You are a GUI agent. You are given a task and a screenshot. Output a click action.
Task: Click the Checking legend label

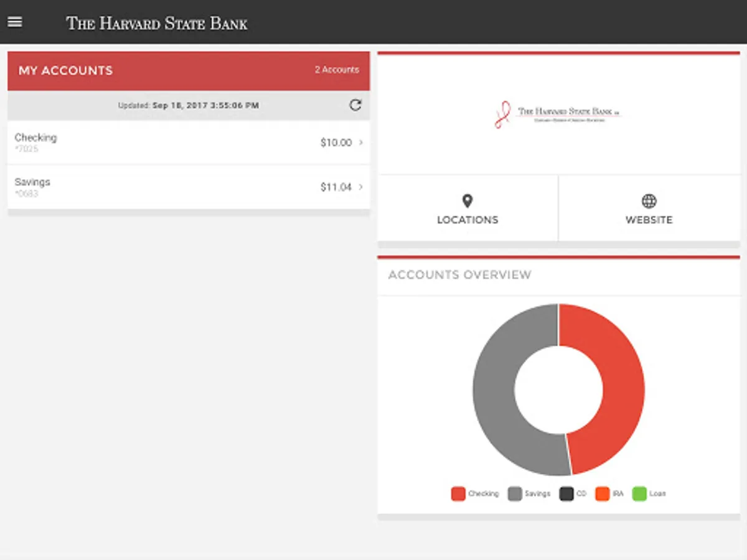tap(484, 494)
